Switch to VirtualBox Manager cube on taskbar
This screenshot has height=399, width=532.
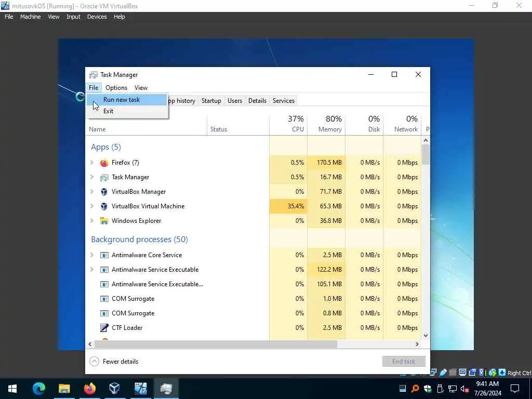tap(115, 388)
